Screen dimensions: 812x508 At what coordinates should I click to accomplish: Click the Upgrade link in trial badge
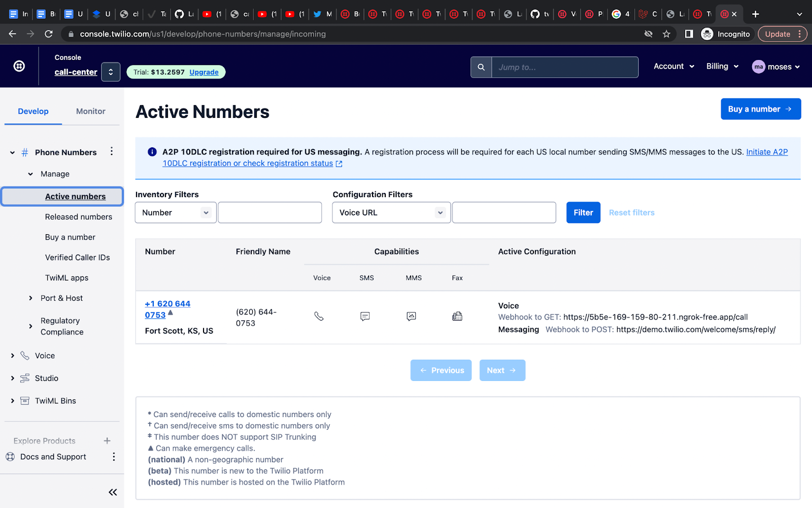click(x=204, y=72)
